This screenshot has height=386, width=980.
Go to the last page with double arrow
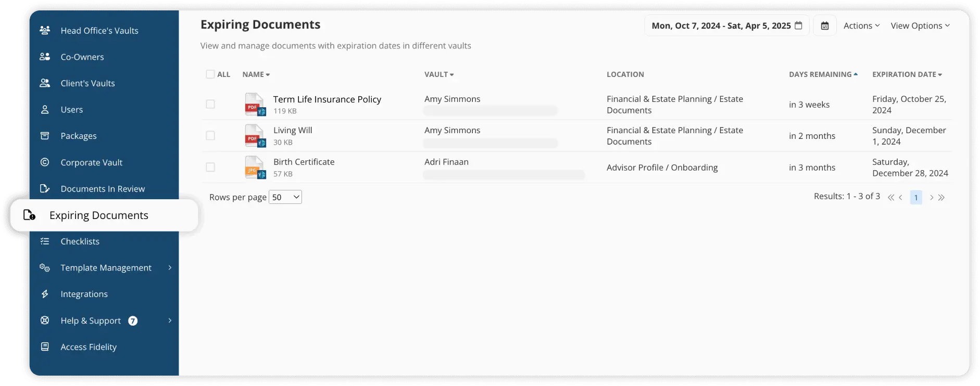942,197
